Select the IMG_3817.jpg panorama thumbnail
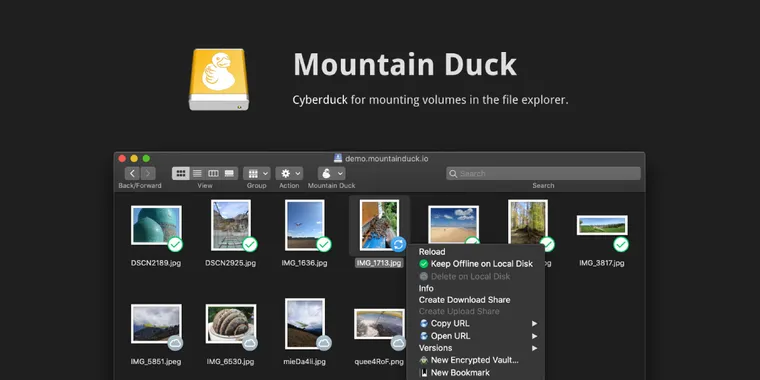This screenshot has width=760, height=380. point(602,225)
